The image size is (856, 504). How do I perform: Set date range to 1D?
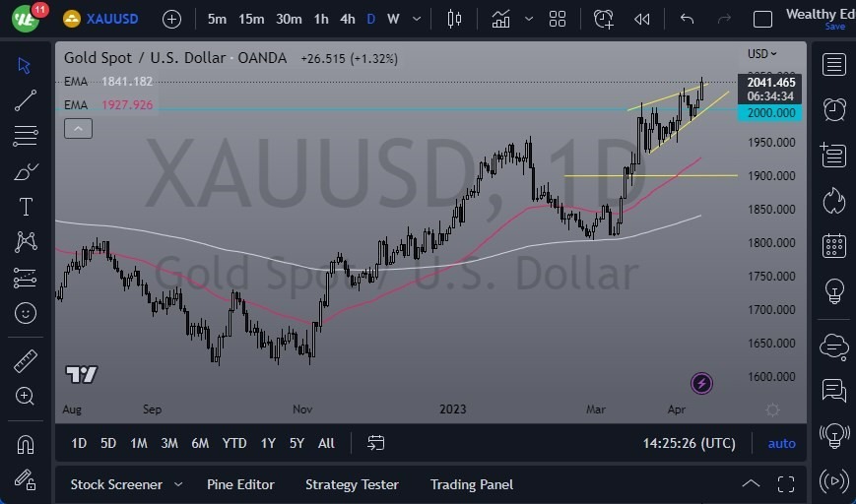click(79, 443)
